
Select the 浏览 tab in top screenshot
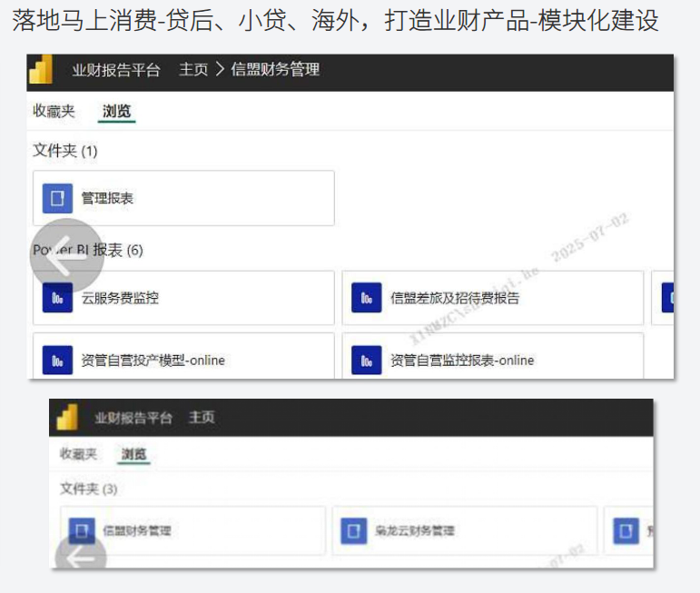tap(116, 112)
